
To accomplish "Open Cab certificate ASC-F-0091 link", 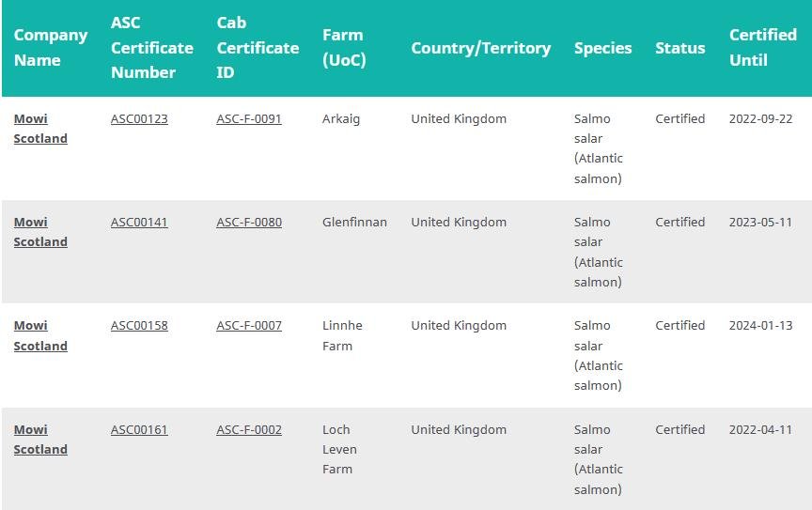I will [249, 119].
